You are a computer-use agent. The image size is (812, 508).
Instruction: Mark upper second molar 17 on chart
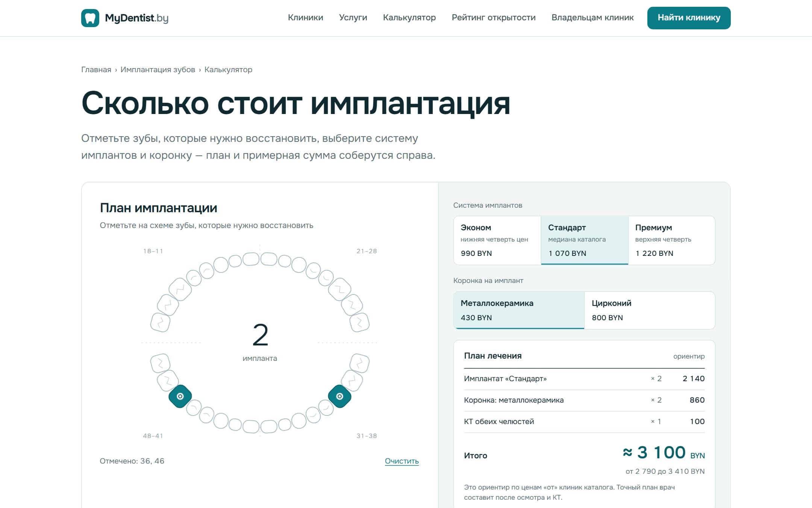coord(168,305)
